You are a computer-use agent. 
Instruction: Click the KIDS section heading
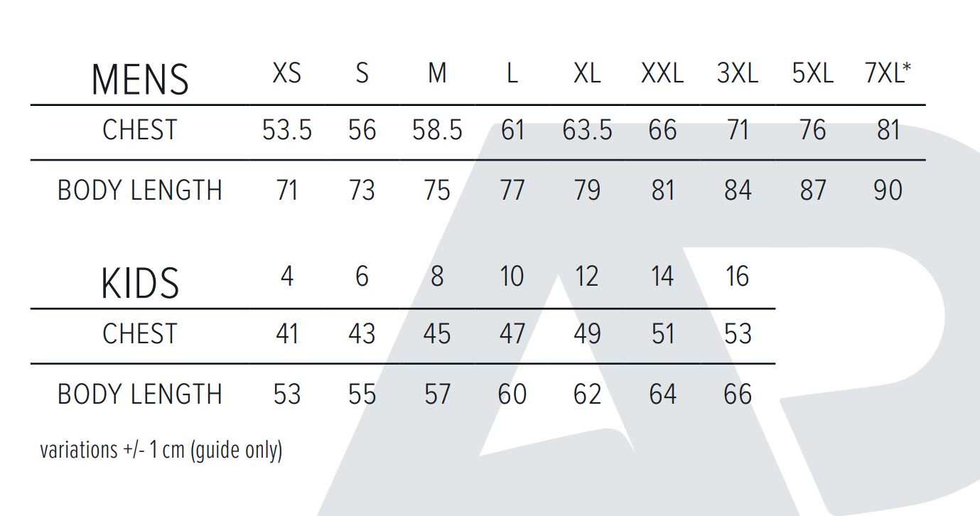(x=140, y=284)
